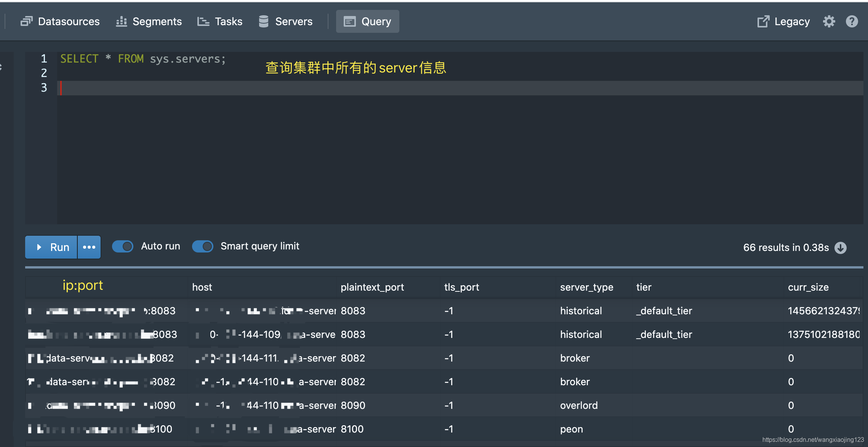Disable the Auto run toggle
The height and width of the screenshot is (447, 868).
pyautogui.click(x=123, y=246)
